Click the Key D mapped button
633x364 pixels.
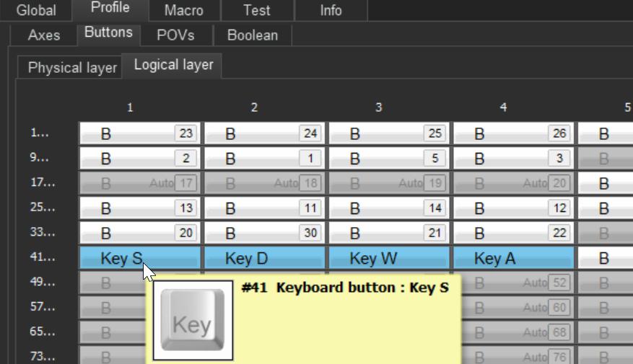(x=265, y=258)
